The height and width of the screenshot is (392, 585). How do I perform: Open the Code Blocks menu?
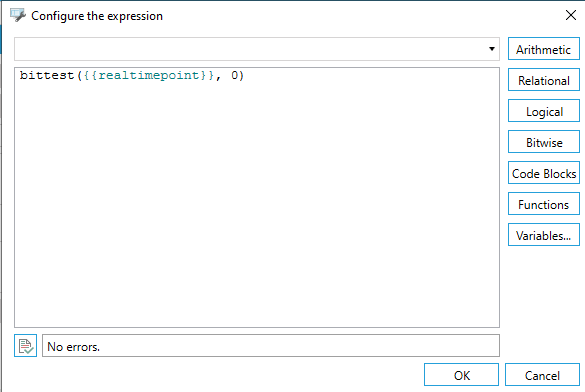(x=544, y=173)
